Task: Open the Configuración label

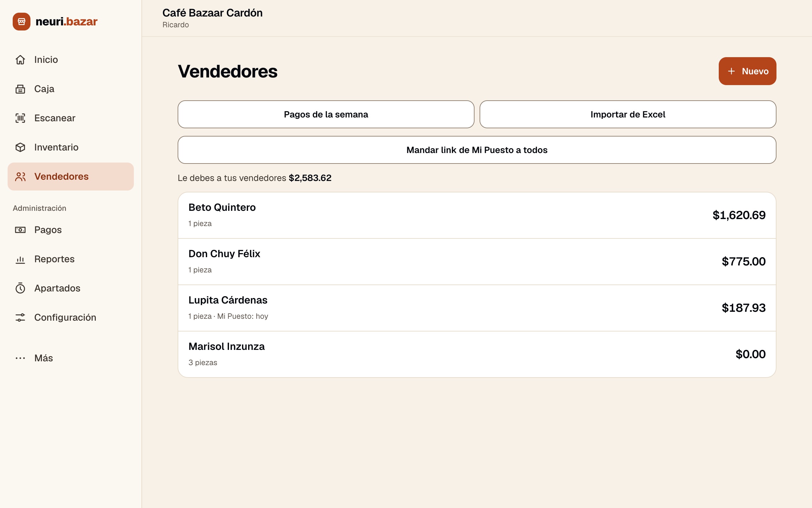Action: click(65, 317)
